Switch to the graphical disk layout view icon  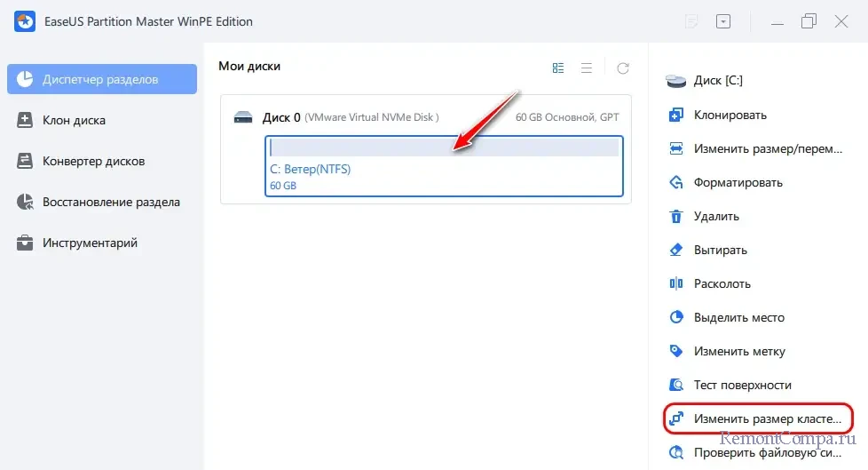[x=558, y=68]
